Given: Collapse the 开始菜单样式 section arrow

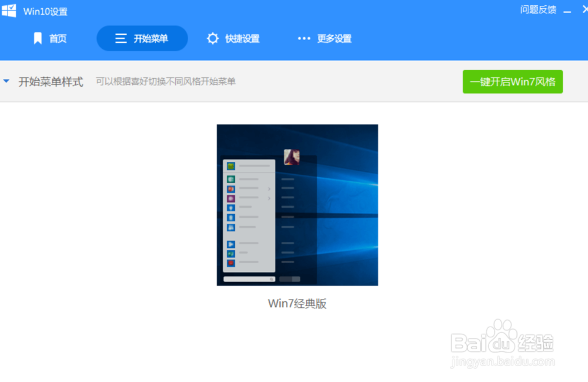Looking at the screenshot, I should (x=6, y=81).
